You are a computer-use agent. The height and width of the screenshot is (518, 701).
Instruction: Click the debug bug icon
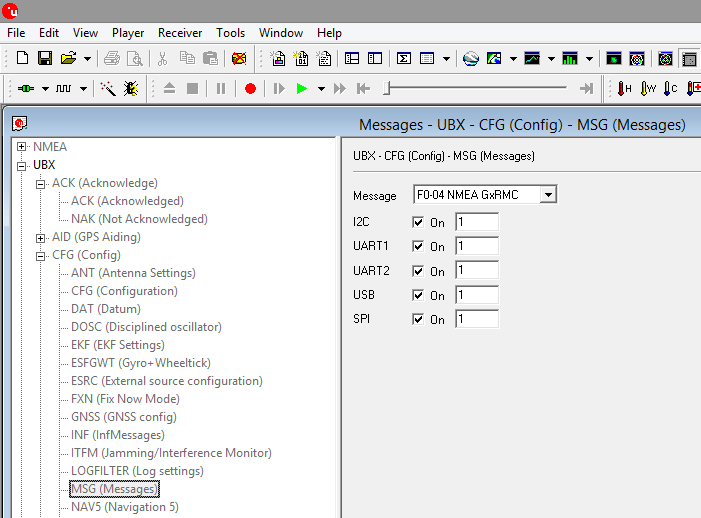pos(131,89)
